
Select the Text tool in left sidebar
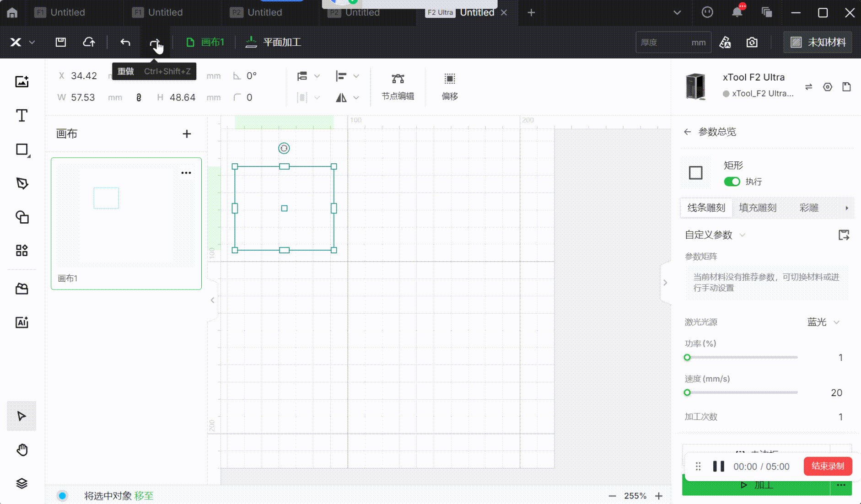(22, 116)
